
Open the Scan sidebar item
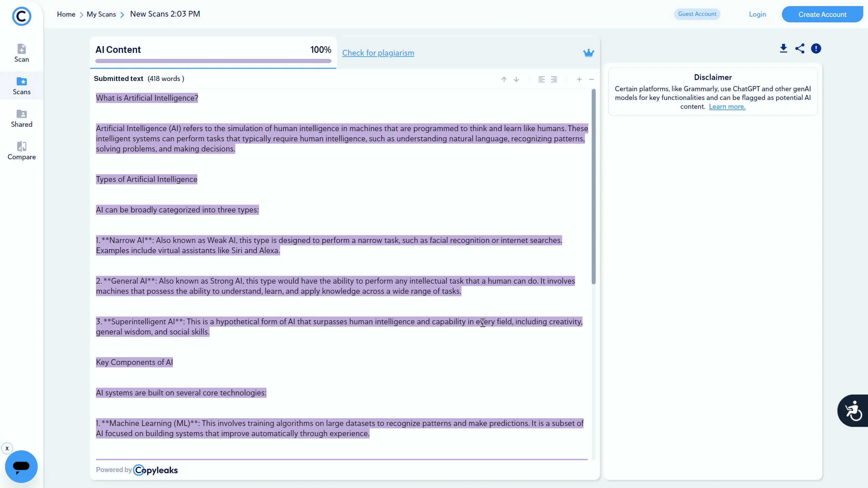pyautogui.click(x=21, y=53)
